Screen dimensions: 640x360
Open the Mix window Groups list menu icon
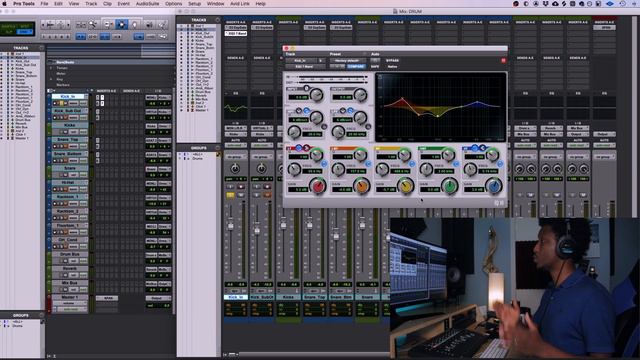pos(218,148)
